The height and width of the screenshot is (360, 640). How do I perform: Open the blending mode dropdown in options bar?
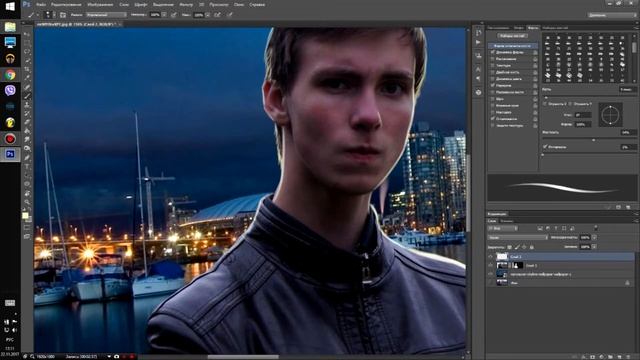pyautogui.click(x=107, y=15)
